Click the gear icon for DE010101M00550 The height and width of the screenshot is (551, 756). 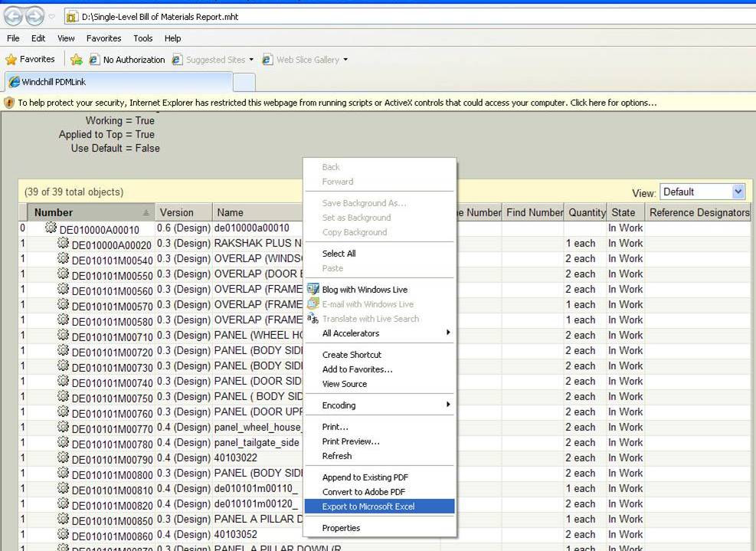coord(63,274)
